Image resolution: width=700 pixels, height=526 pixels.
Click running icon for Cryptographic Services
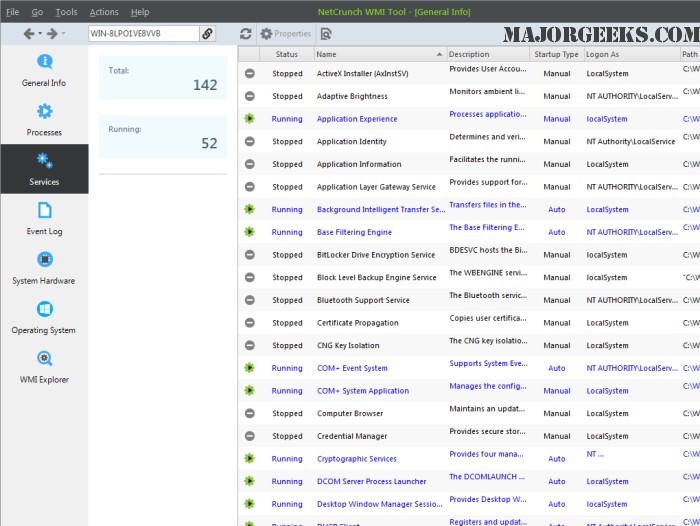point(250,458)
